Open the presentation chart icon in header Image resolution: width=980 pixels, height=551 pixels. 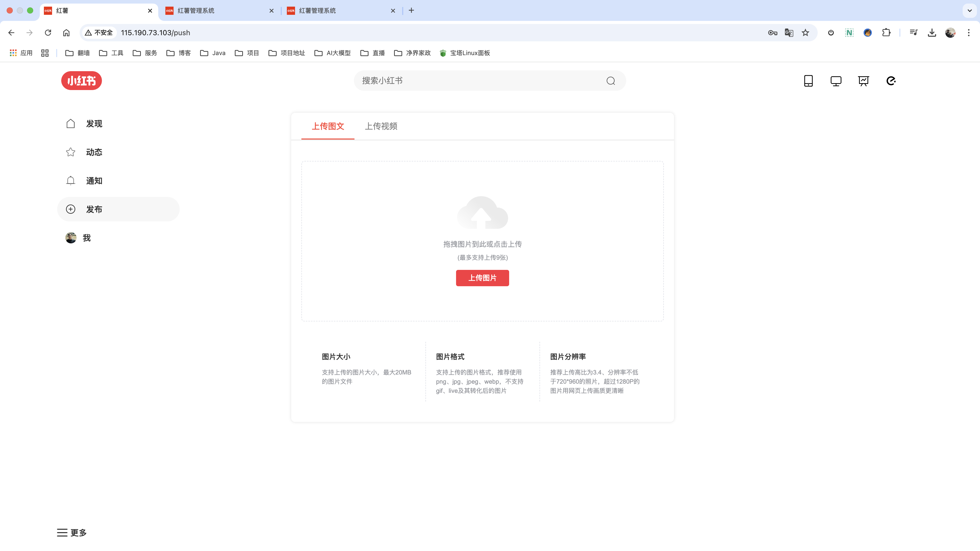pyautogui.click(x=863, y=81)
